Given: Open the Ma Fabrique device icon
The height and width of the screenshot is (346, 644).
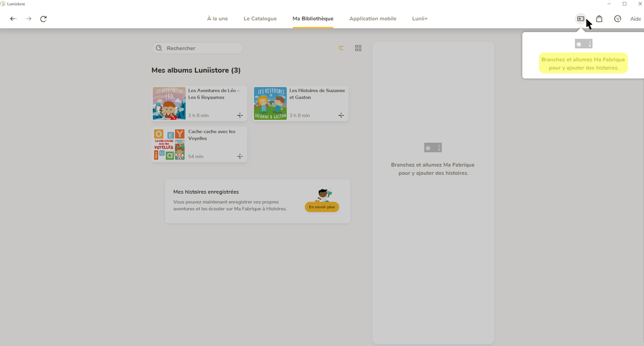Looking at the screenshot, I should [x=581, y=19].
